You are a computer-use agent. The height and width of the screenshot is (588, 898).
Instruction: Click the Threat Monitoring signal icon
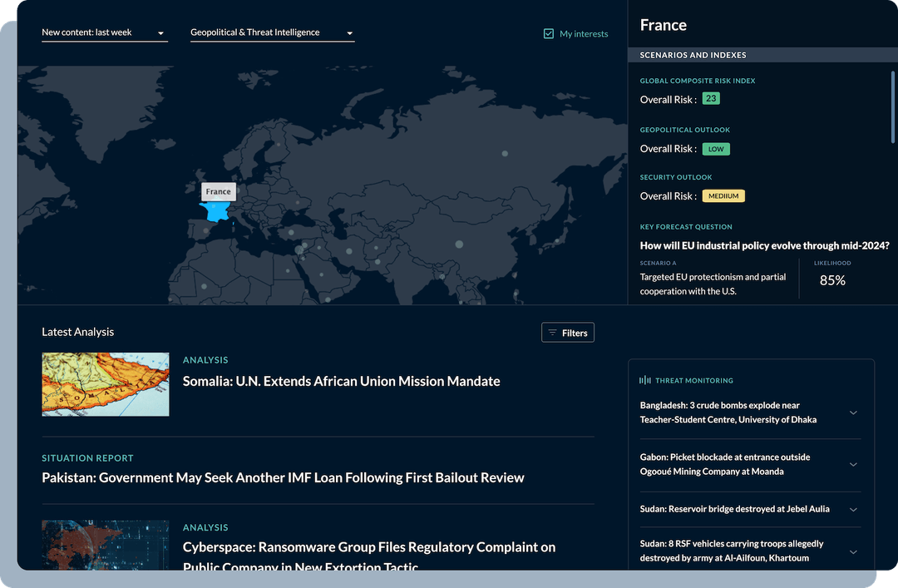(x=644, y=379)
